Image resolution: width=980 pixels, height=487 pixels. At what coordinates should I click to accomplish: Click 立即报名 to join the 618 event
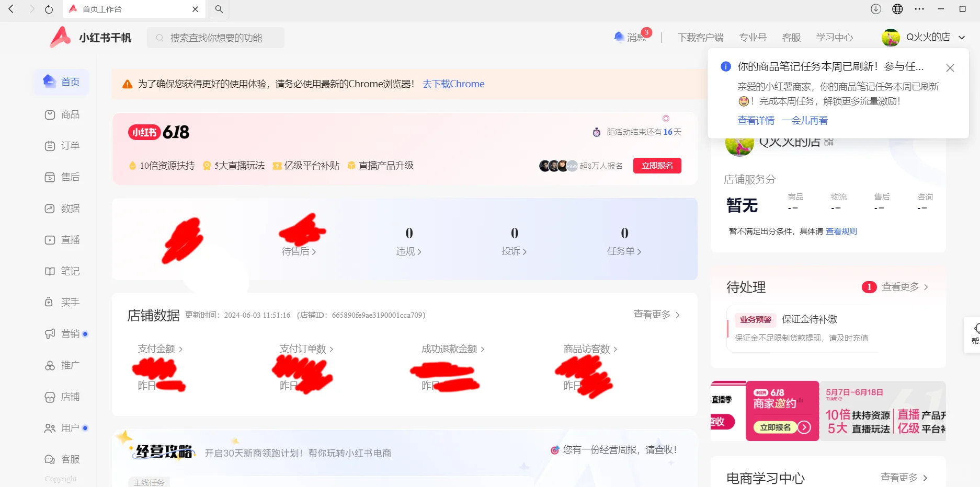click(x=657, y=165)
